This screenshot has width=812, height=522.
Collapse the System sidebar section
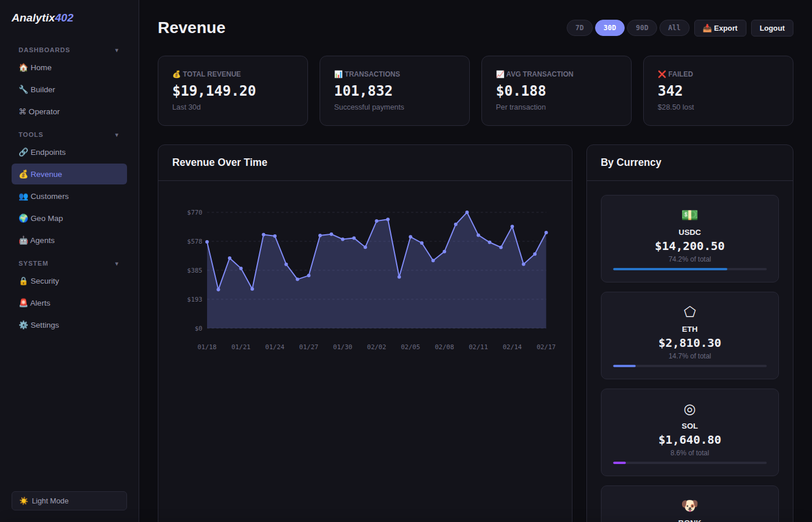(117, 264)
